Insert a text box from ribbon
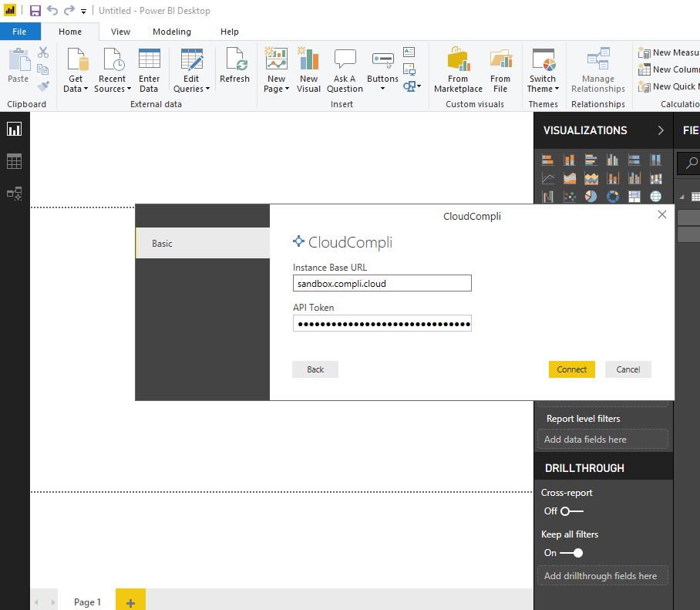The image size is (700, 610). (409, 52)
